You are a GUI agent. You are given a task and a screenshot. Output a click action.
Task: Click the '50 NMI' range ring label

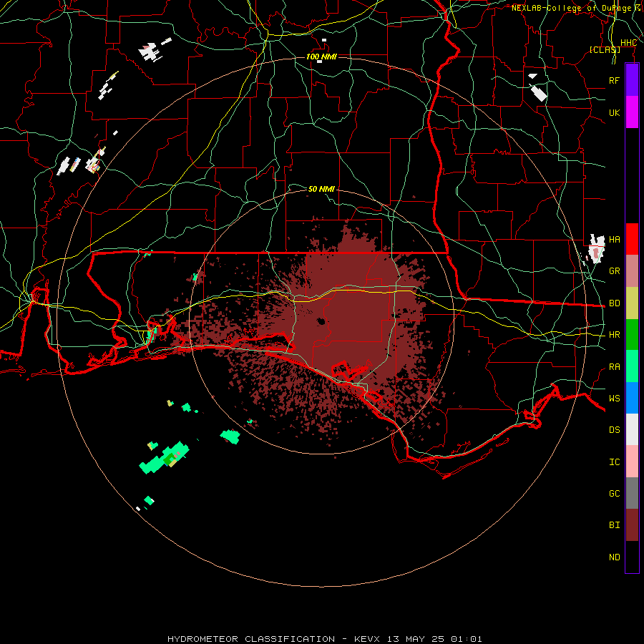pos(321,189)
